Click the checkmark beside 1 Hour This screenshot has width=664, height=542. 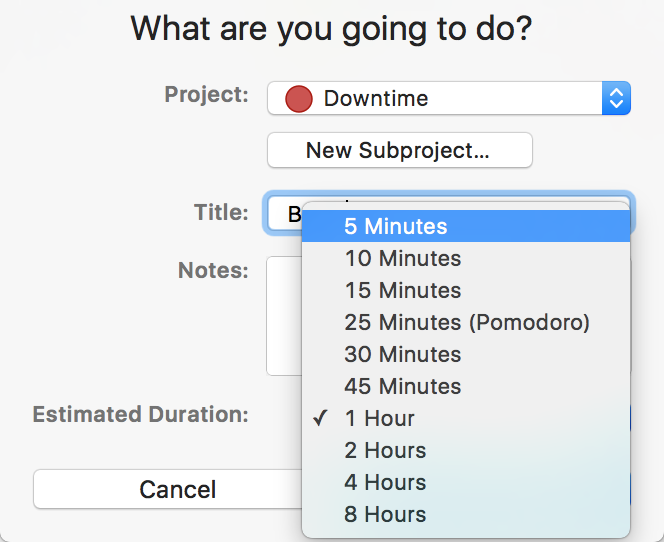(320, 418)
